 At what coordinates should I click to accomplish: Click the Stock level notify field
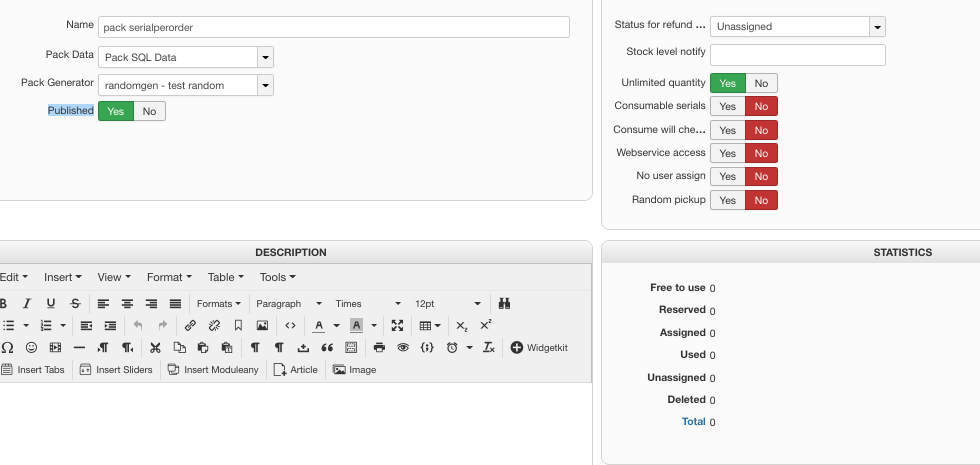pyautogui.click(x=797, y=55)
